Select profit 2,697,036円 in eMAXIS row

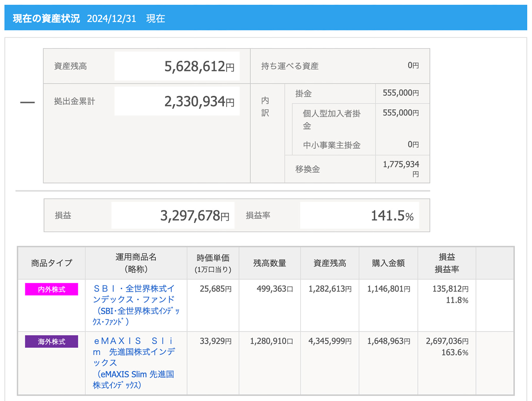click(x=447, y=341)
